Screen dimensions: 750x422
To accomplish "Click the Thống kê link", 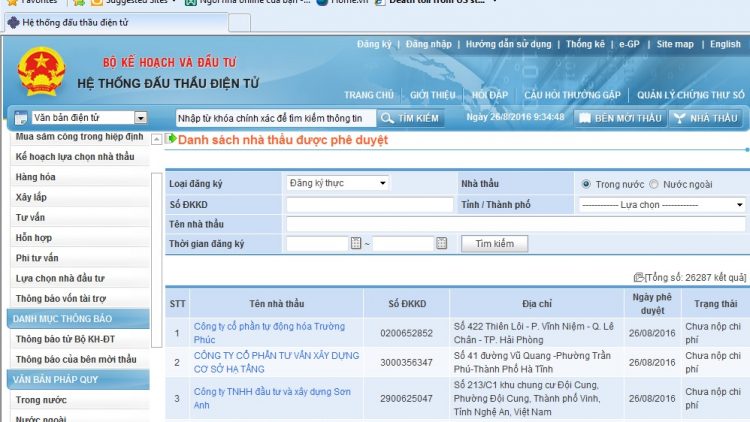I will point(585,44).
